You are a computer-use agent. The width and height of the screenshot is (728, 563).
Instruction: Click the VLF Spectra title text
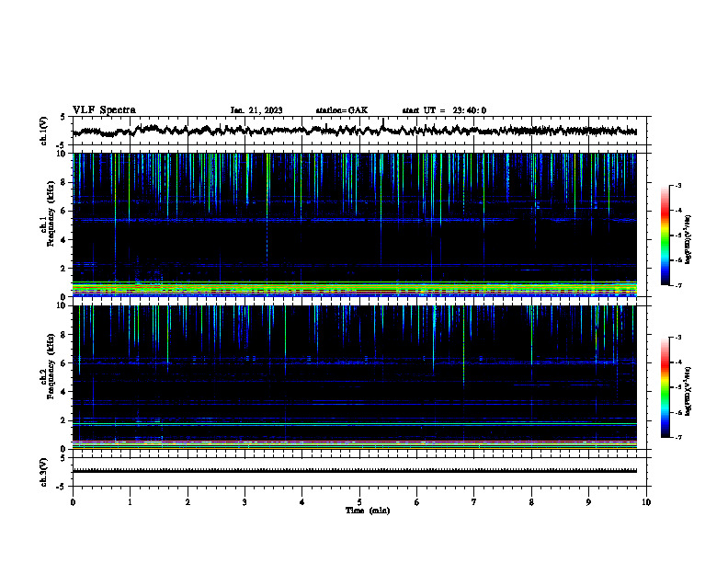point(104,110)
